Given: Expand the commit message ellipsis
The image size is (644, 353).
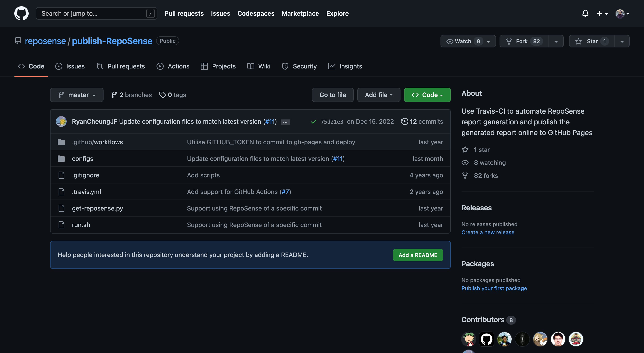Looking at the screenshot, I should coord(285,122).
